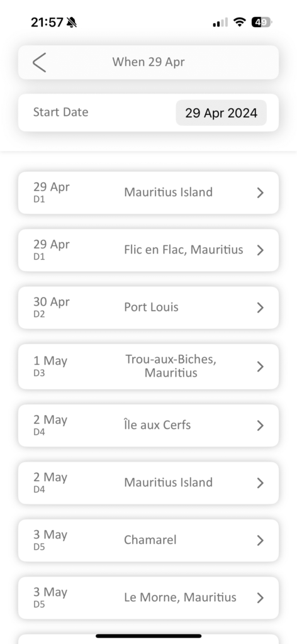Screen dimensions: 297x644
Task: Select Chamarel destination text
Action: point(150,540)
